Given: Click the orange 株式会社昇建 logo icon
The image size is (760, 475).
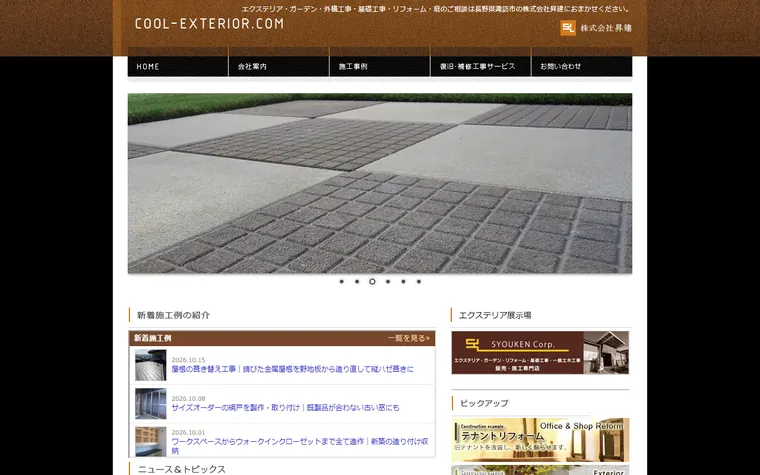Looking at the screenshot, I should point(568,28).
